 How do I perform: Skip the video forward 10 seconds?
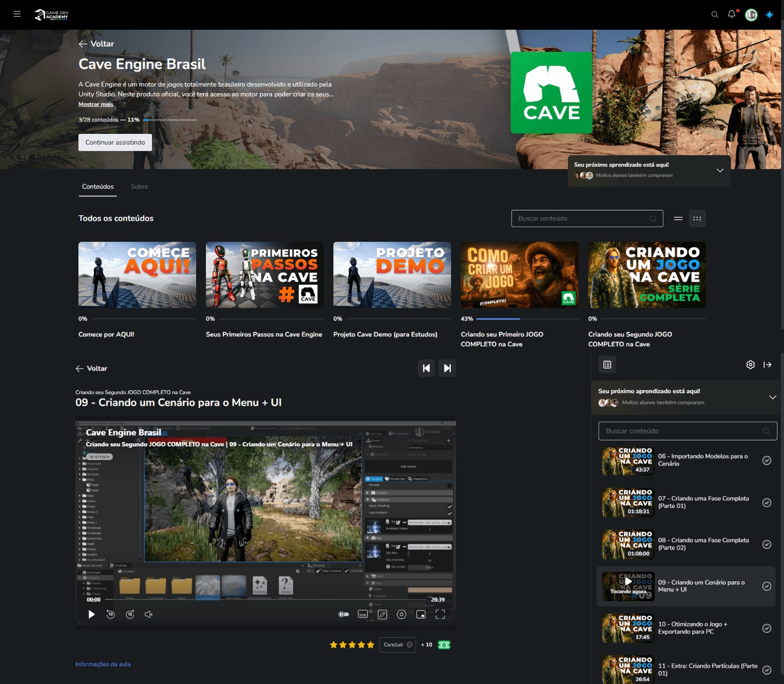click(130, 614)
